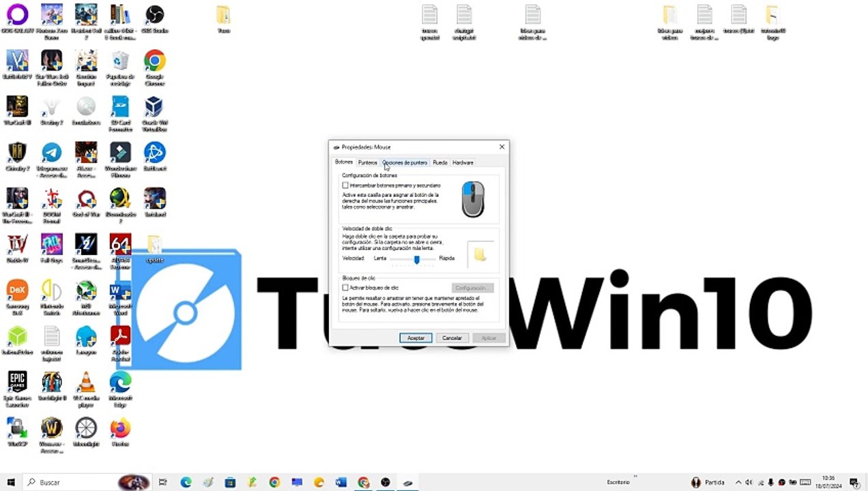Click the Escritorio toolbar label in taskbar
The width and height of the screenshot is (868, 491).
click(618, 482)
